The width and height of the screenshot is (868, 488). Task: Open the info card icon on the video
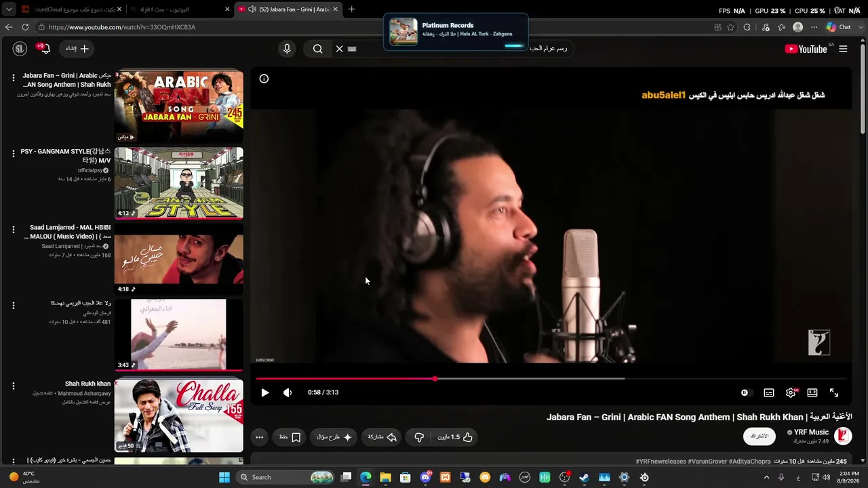[264, 79]
